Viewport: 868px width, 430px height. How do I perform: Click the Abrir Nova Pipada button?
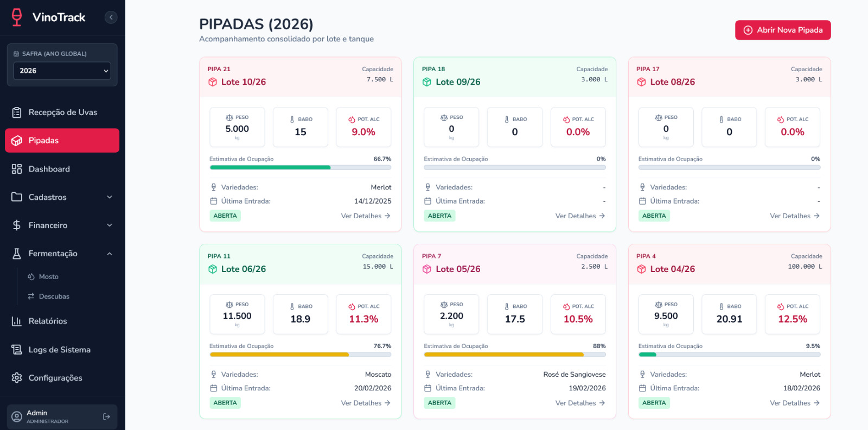783,30
